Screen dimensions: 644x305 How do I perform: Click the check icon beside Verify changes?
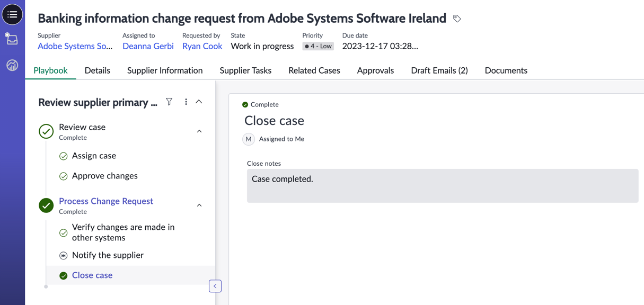[64, 233]
